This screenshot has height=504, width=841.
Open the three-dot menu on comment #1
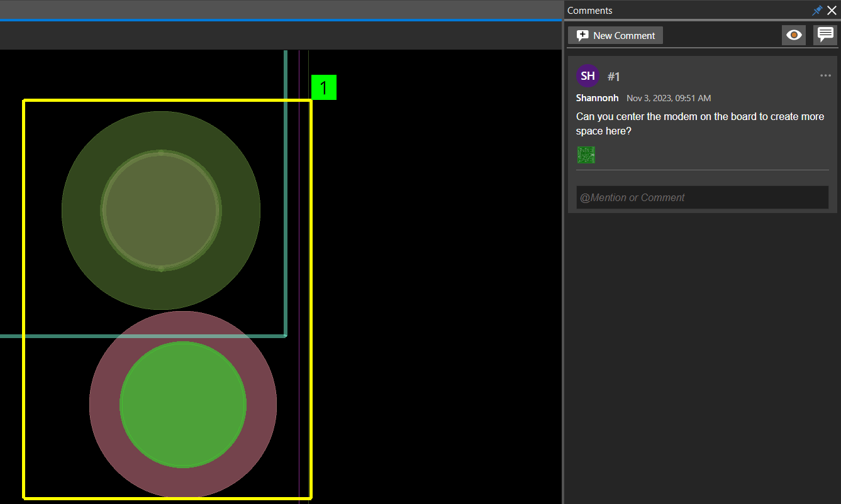point(825,76)
